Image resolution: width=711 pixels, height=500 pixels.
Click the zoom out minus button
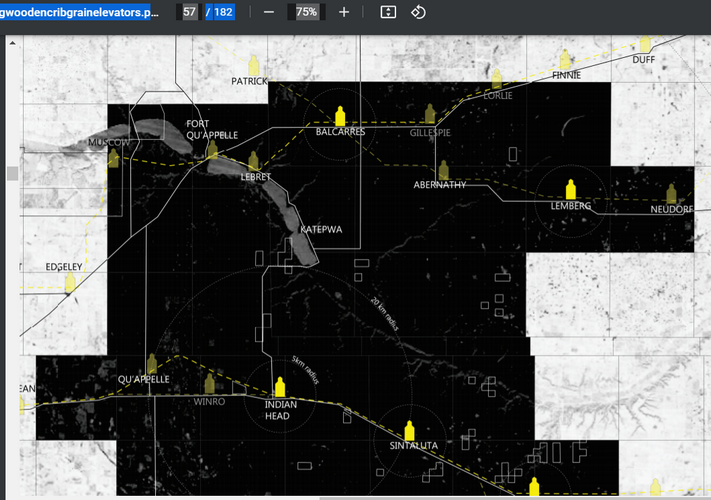269,12
